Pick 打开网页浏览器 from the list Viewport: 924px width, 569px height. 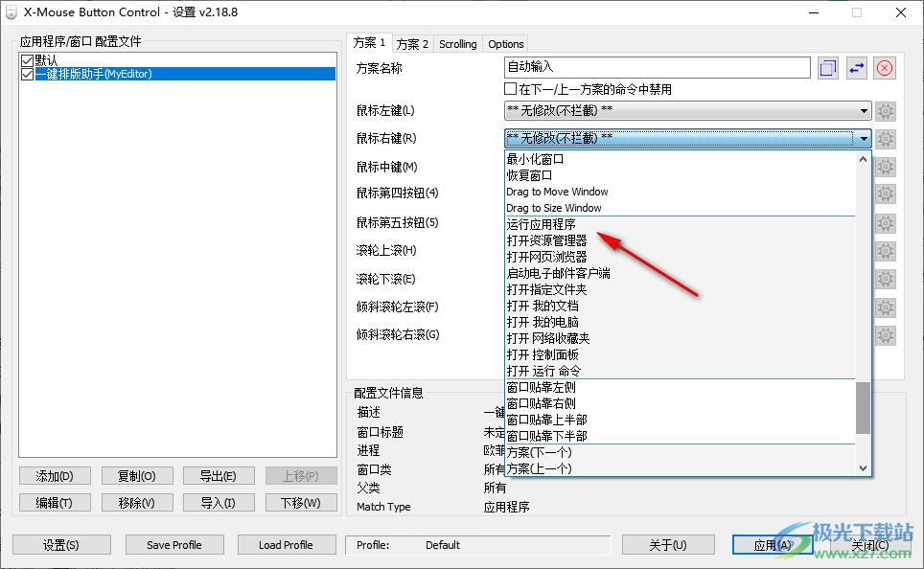(681, 258)
